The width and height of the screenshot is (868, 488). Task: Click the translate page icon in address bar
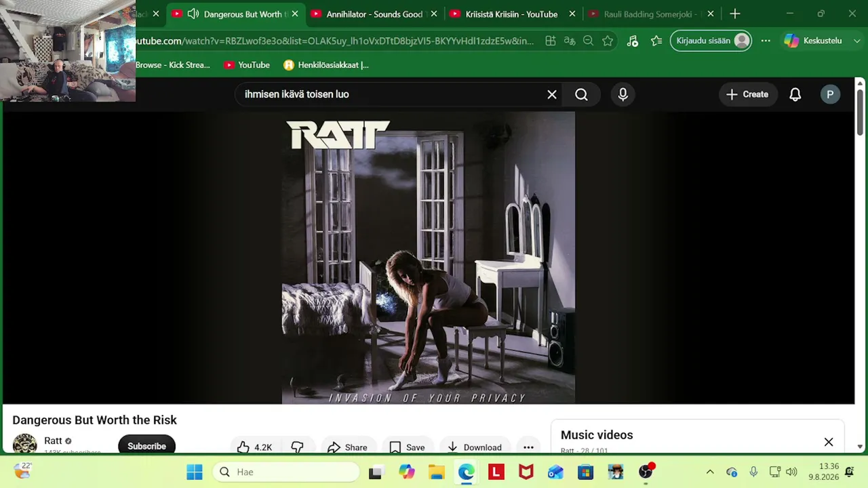[570, 41]
